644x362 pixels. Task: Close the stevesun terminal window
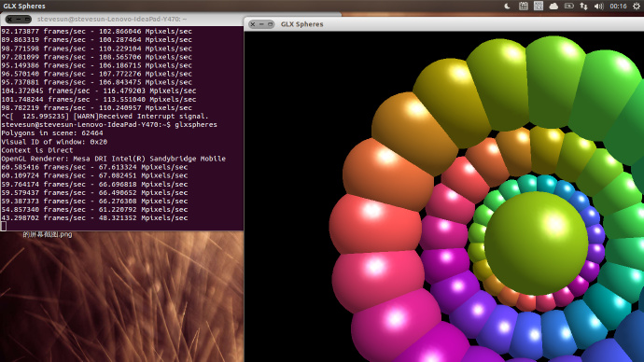point(9,20)
